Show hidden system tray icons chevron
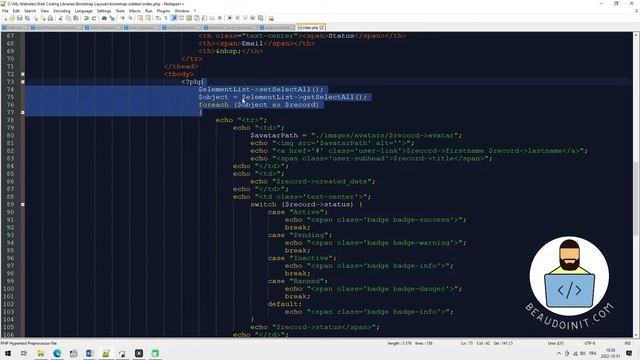 (x=559, y=353)
